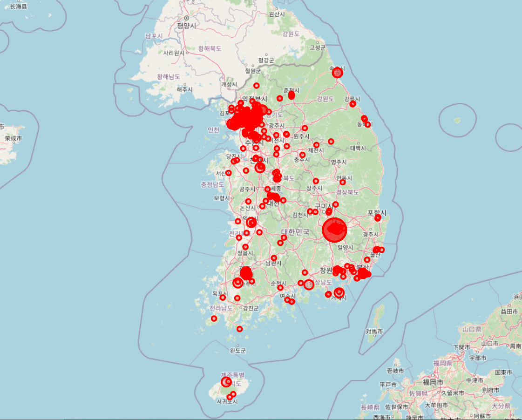Click the largest red circle over Daegu
522x420 pixels.
tap(334, 230)
